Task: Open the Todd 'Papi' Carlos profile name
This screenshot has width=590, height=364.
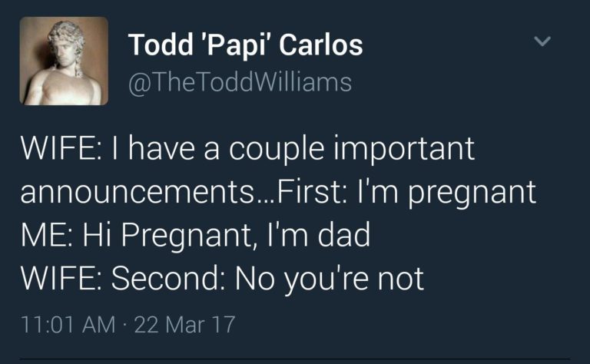Action: click(x=245, y=45)
